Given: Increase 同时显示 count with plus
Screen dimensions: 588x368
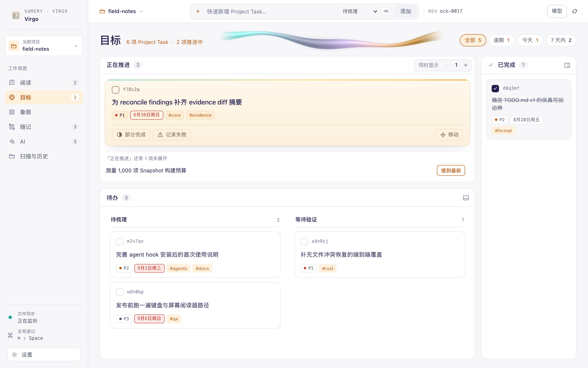Looking at the screenshot, I should [465, 65].
